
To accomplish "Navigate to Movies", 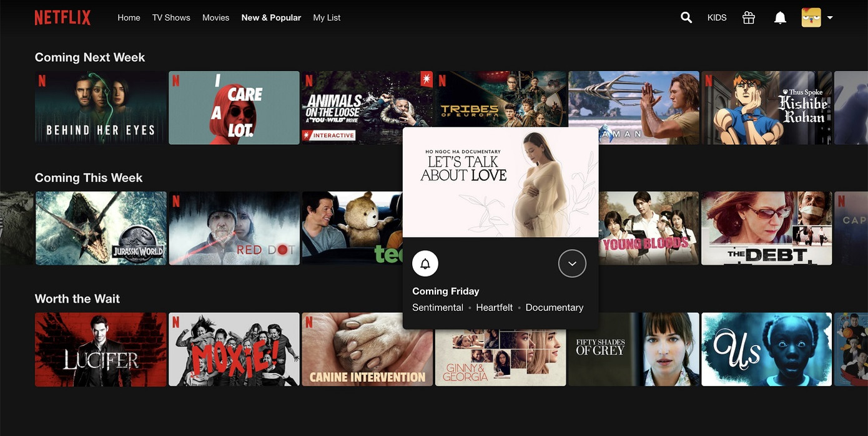I will click(215, 17).
